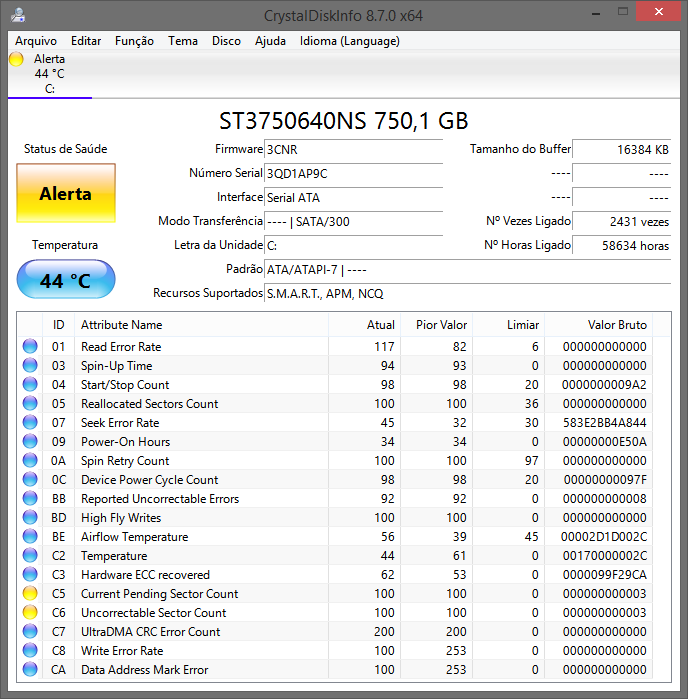Click raw value 00000000E50A for Power-On Hours
Viewport: 688px width, 699px height.
[604, 441]
